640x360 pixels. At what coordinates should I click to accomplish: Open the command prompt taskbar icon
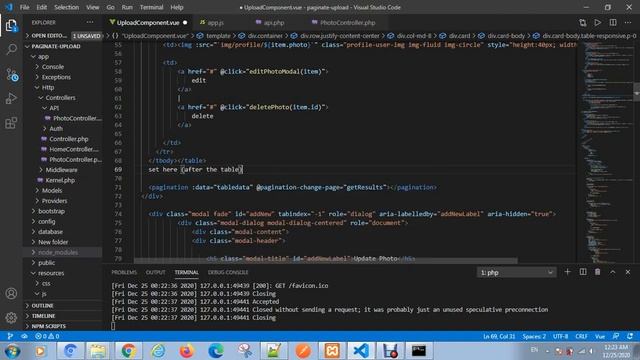[x=419, y=351]
